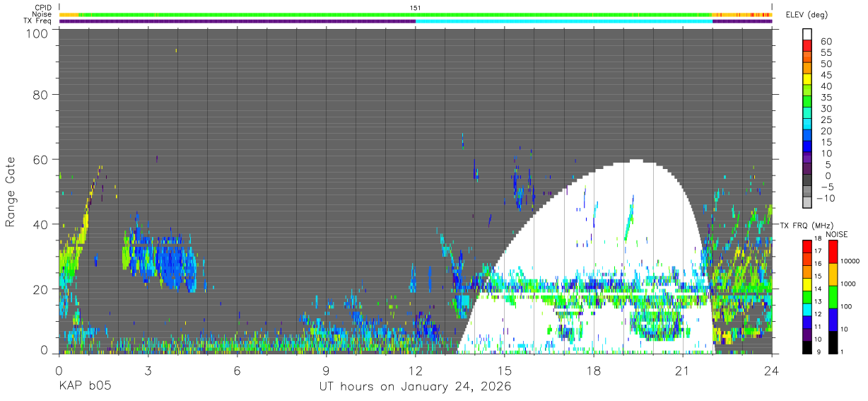Click the ELEV (deg) colorbar title
Viewport: 868px width, 401px height.
(x=807, y=15)
